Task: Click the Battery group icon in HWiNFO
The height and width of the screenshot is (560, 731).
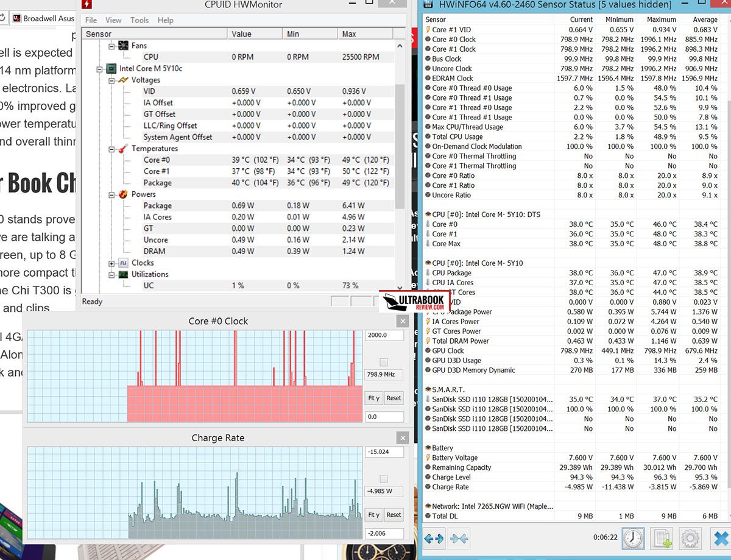Action: (x=428, y=448)
